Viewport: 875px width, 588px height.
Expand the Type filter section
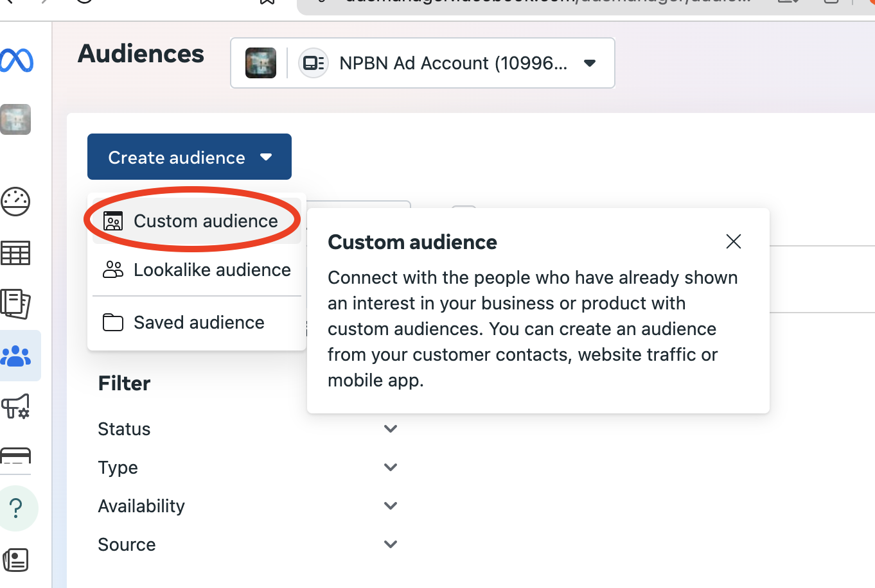pos(390,467)
